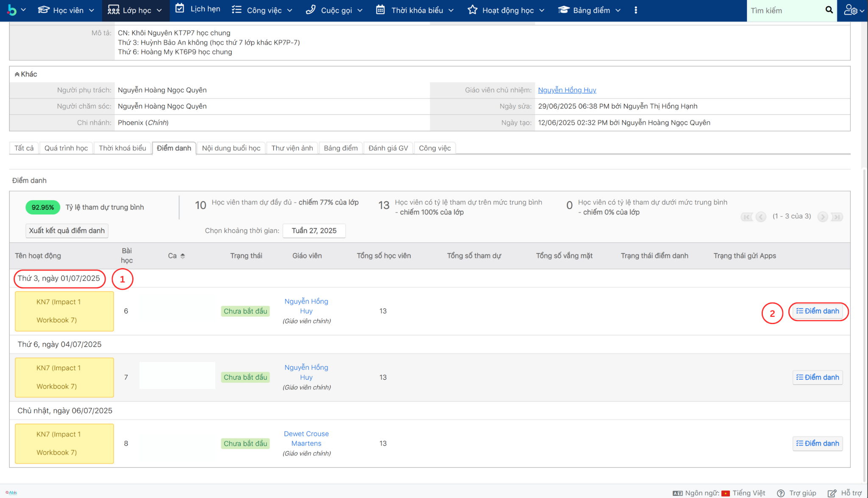Click previous page arrow in pagination
The image size is (868, 498).
coord(761,217)
